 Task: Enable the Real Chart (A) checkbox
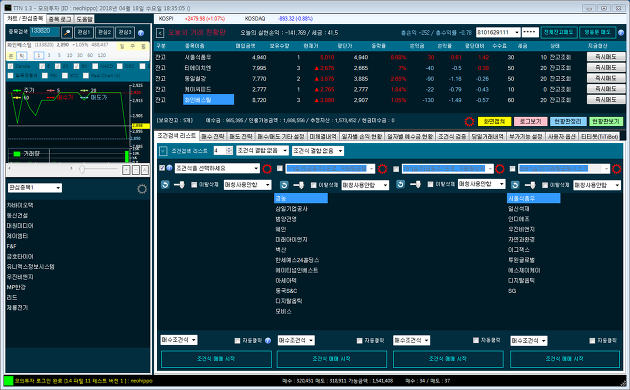[x=86, y=75]
